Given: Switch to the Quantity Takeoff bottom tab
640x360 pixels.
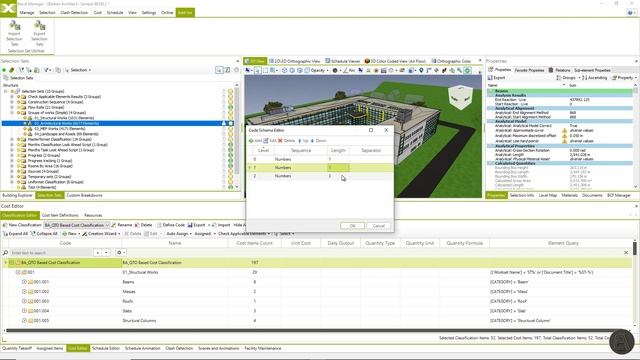Looking at the screenshot, I should click(x=17, y=349).
